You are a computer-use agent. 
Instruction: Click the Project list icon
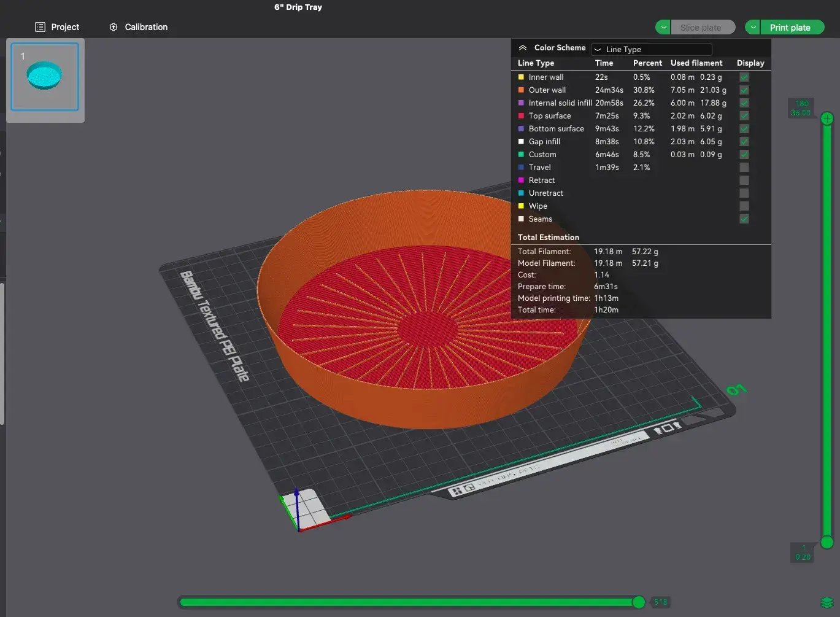(40, 27)
